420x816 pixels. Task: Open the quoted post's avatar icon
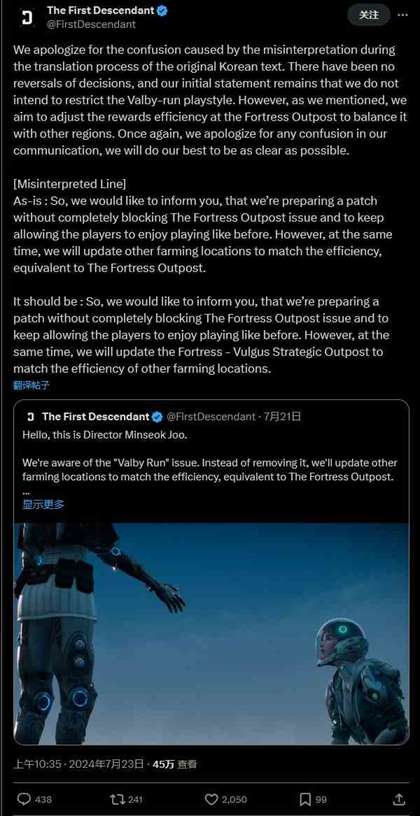click(30, 416)
